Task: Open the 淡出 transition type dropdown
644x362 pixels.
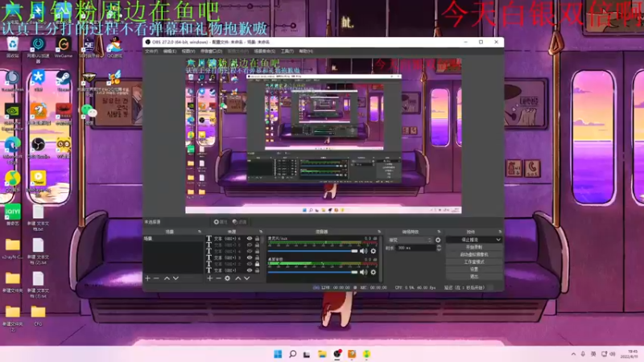Action: [410, 240]
